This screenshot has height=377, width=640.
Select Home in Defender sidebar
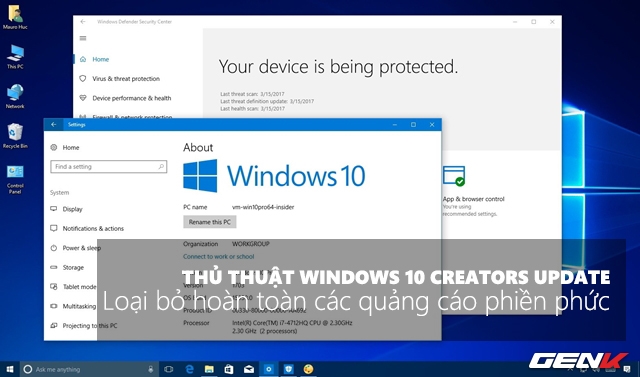tap(100, 59)
